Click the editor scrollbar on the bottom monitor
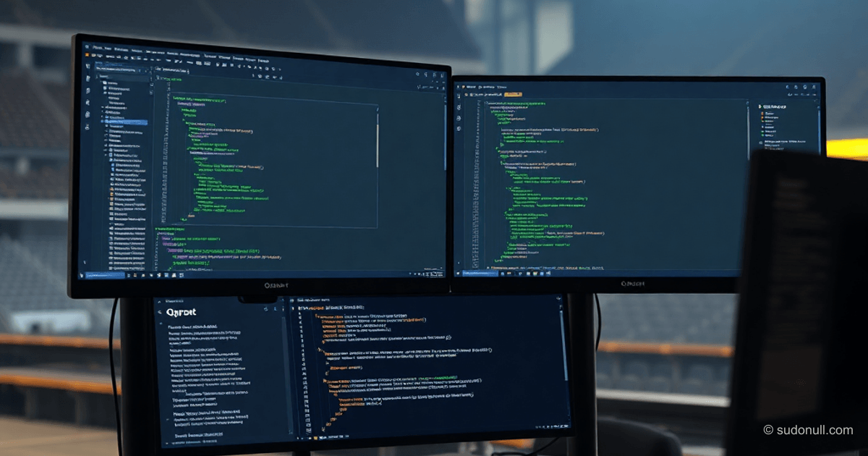 click(x=564, y=345)
